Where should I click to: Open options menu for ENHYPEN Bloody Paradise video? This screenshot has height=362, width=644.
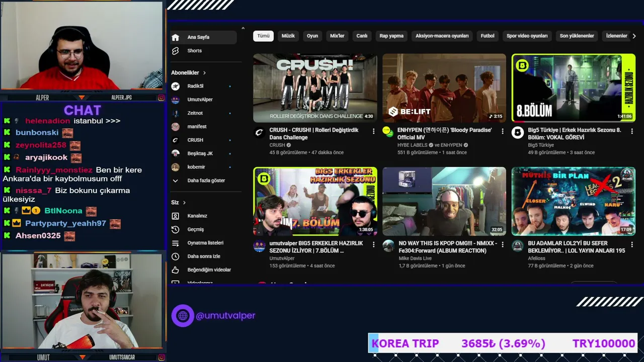coord(502,131)
